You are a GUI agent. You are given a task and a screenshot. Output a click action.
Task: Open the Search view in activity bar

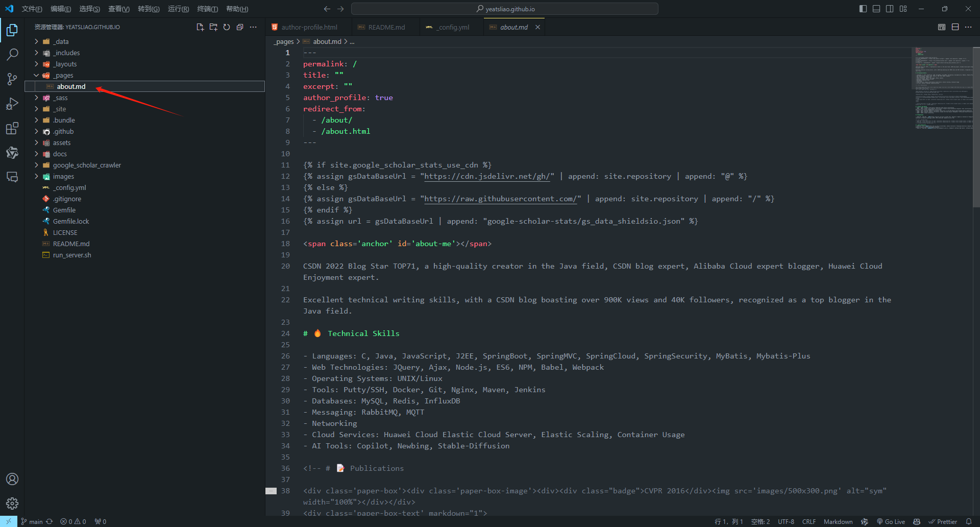12,54
